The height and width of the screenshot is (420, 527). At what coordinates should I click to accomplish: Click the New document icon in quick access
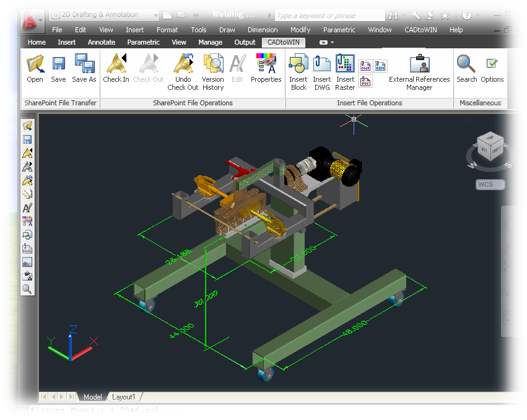pyautogui.click(x=167, y=15)
